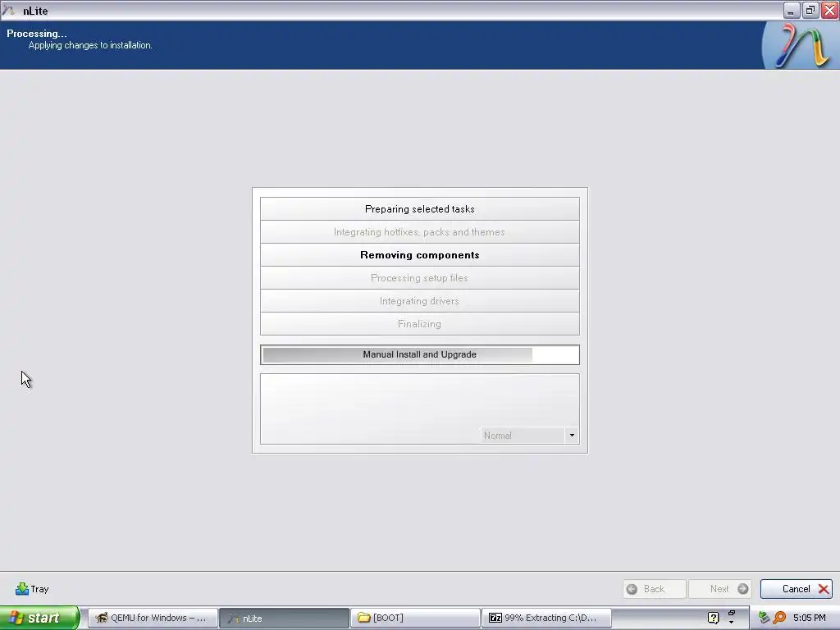
Task: Click the green Tray arrow icon
Action: pos(21,589)
